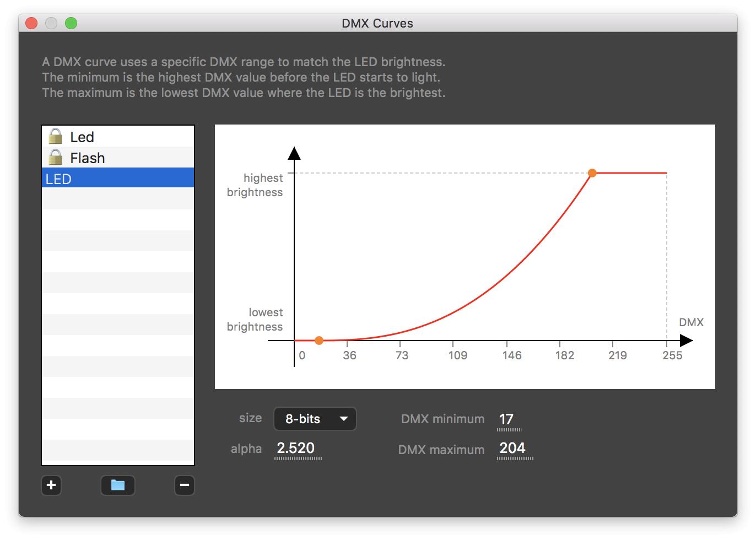Click the green zoom window button
This screenshot has height=540, width=756.
(x=71, y=23)
